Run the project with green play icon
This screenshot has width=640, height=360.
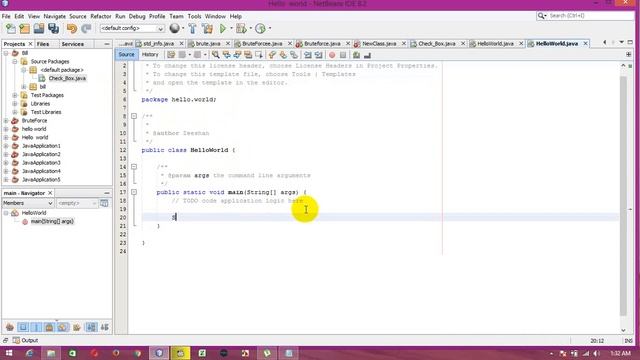(x=223, y=29)
